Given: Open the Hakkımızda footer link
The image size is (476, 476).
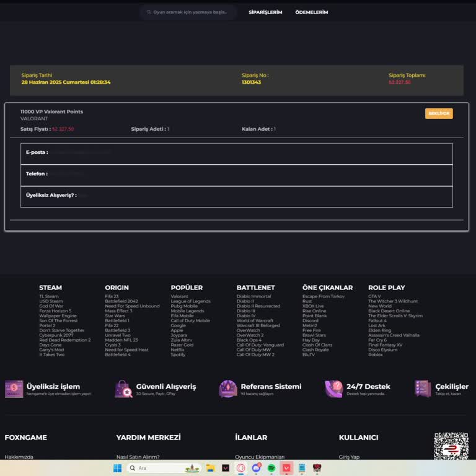Looking at the screenshot, I should 19,457.
